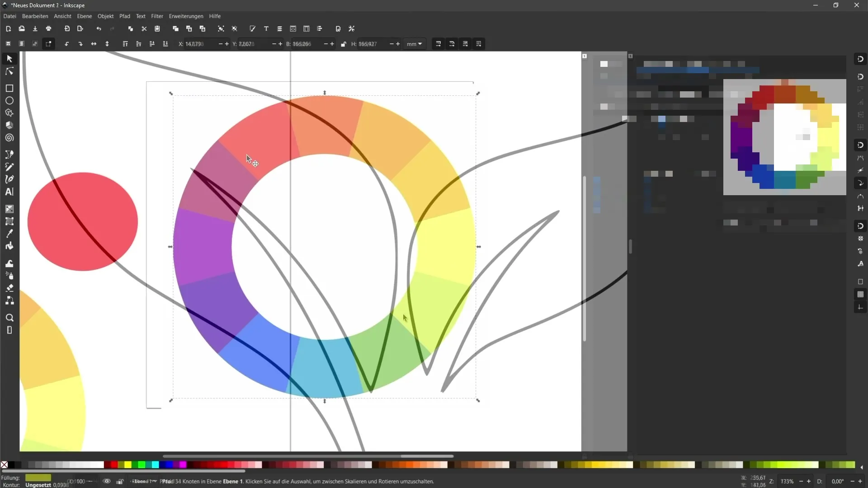Select the Connector tool
868x488 pixels.
[x=9, y=300]
